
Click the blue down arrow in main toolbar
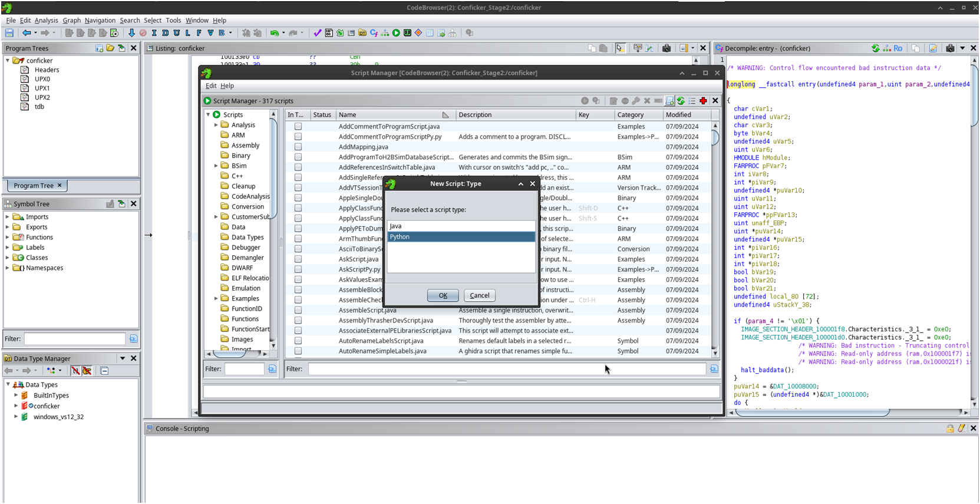tap(131, 33)
